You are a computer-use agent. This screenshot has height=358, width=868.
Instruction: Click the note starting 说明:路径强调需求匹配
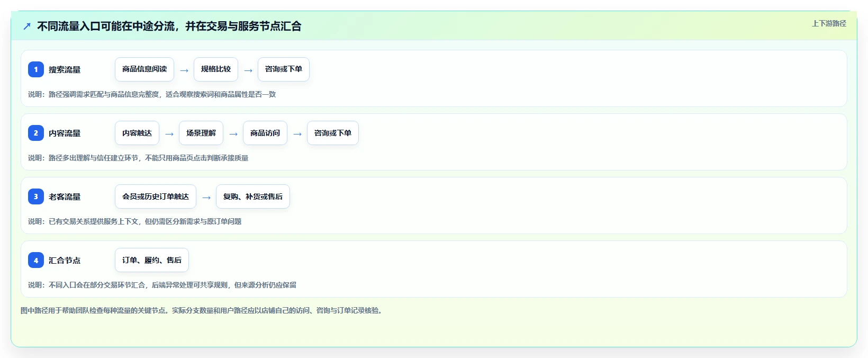(x=152, y=94)
